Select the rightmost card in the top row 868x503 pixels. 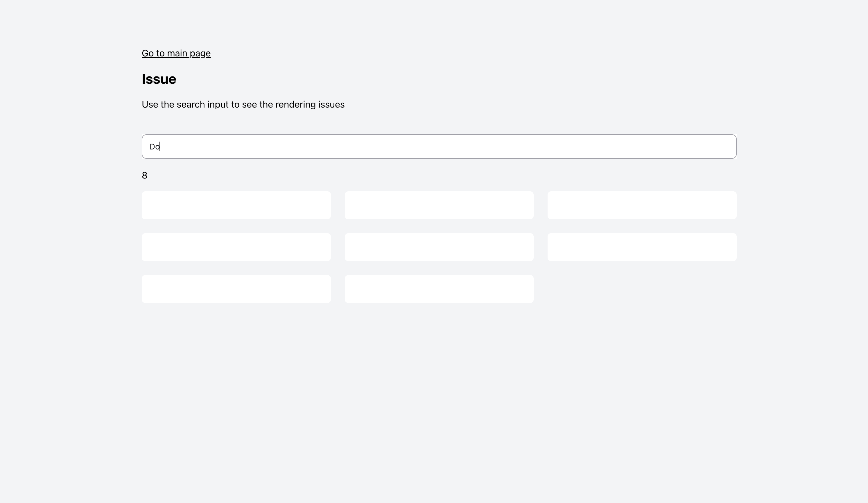point(642,205)
